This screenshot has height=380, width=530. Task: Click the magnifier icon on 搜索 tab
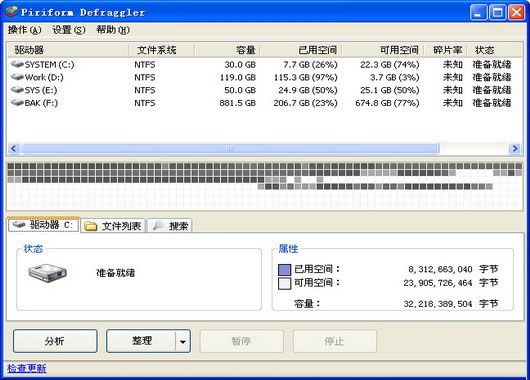(x=158, y=226)
